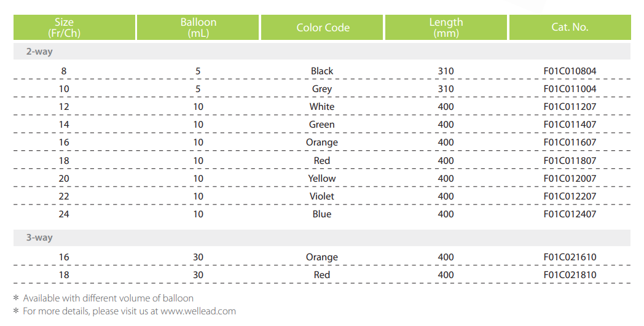Select catalog number F01C010804
Viewport: 644px width, 326px height.
pyautogui.click(x=570, y=71)
